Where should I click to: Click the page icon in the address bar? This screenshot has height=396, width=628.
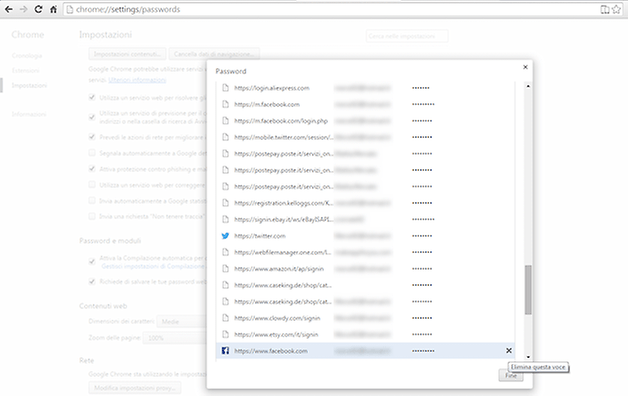pyautogui.click(x=70, y=9)
